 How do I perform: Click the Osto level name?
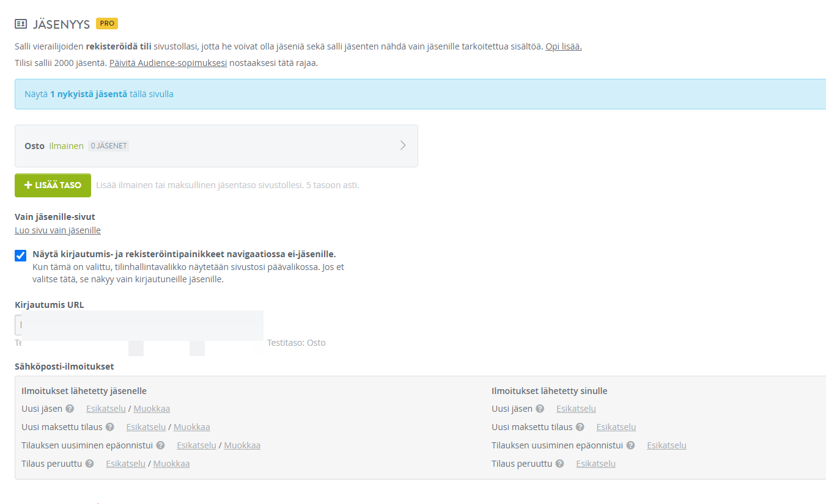point(34,146)
